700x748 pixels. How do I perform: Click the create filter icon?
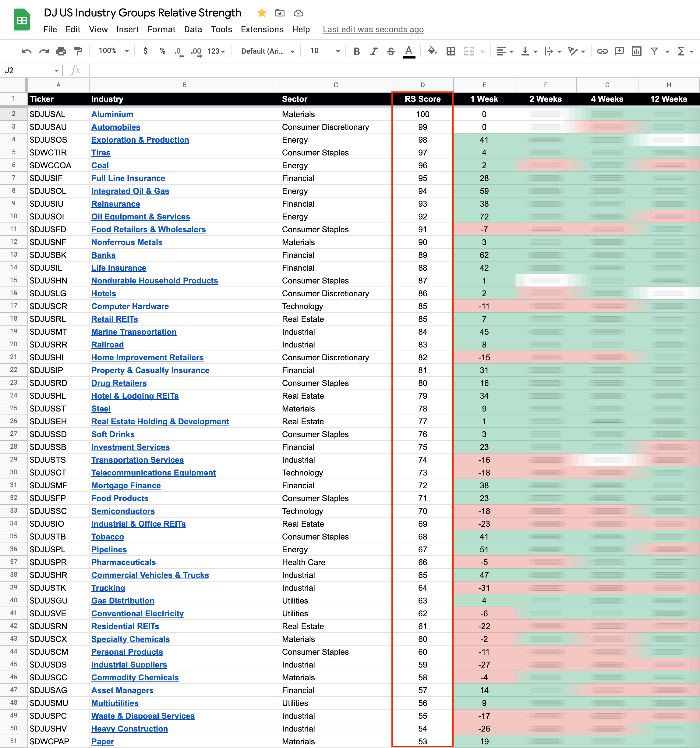click(x=654, y=51)
